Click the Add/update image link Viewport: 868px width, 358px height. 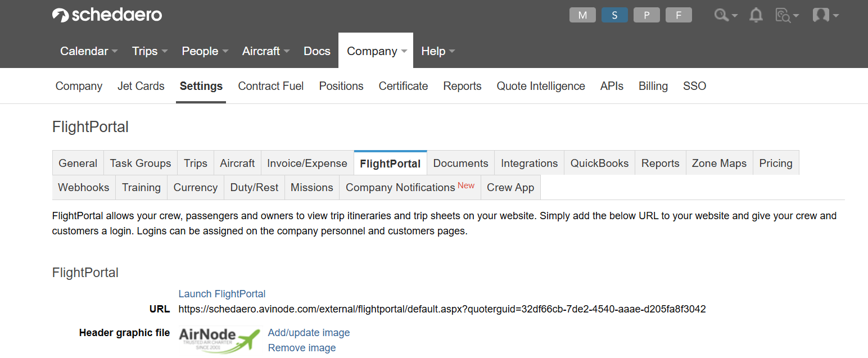309,333
